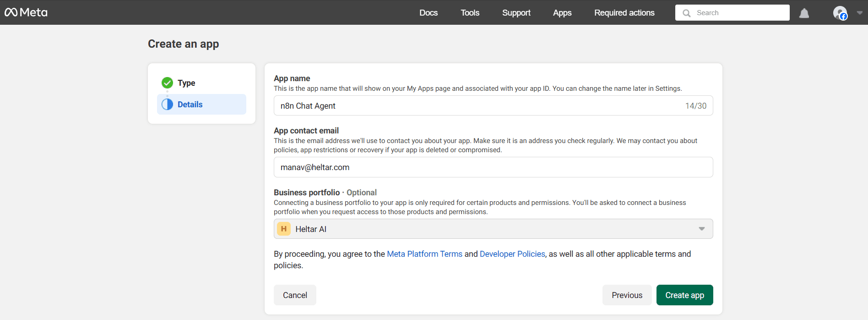Screen dimensions: 868x320
Task: Click the search magnifier icon
Action: tap(686, 13)
